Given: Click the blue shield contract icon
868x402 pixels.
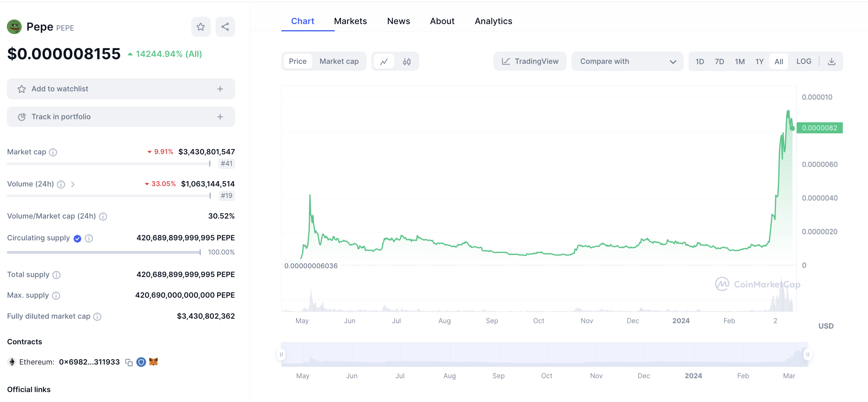Looking at the screenshot, I should [x=141, y=362].
